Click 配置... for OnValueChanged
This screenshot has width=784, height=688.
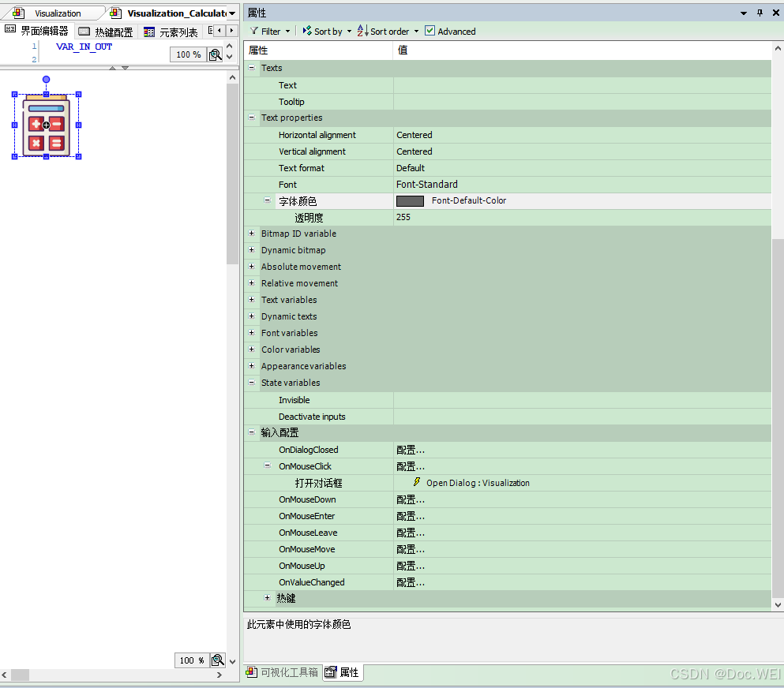pos(411,582)
